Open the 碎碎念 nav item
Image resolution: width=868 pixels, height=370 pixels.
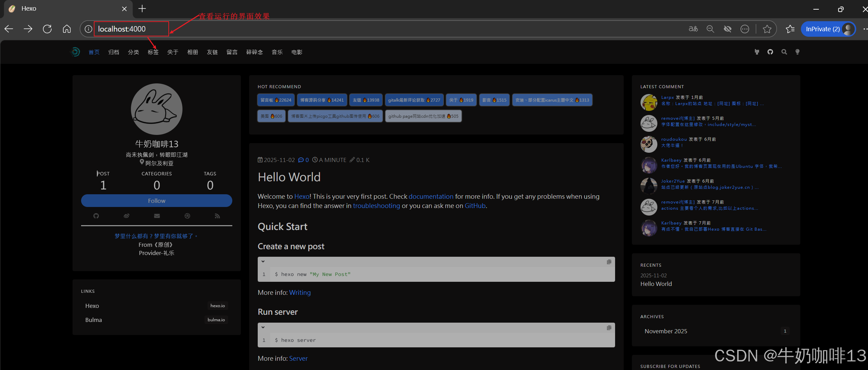pos(254,52)
